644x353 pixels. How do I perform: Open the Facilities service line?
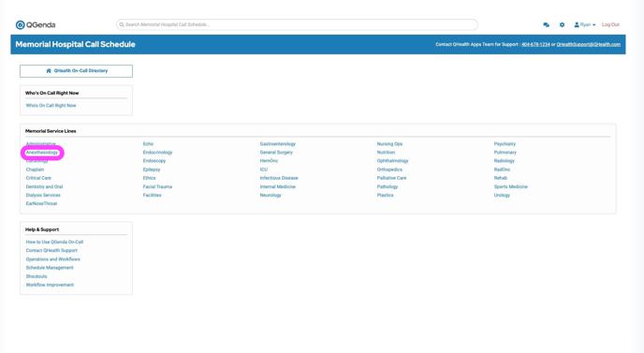pos(153,195)
